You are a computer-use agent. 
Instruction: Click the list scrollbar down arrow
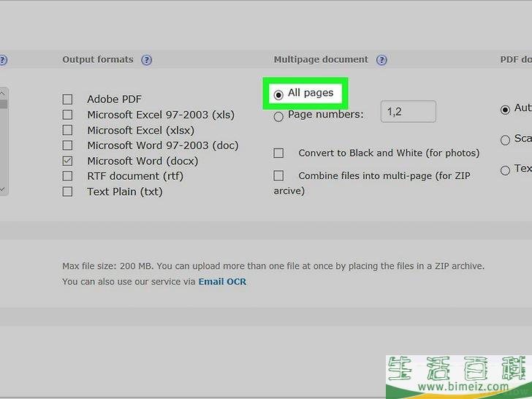2,189
